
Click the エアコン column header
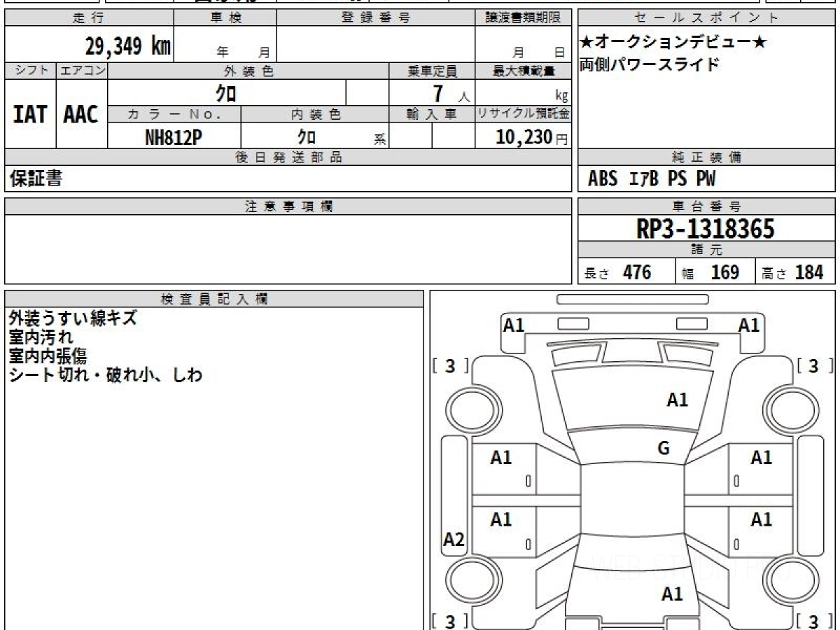click(x=82, y=71)
